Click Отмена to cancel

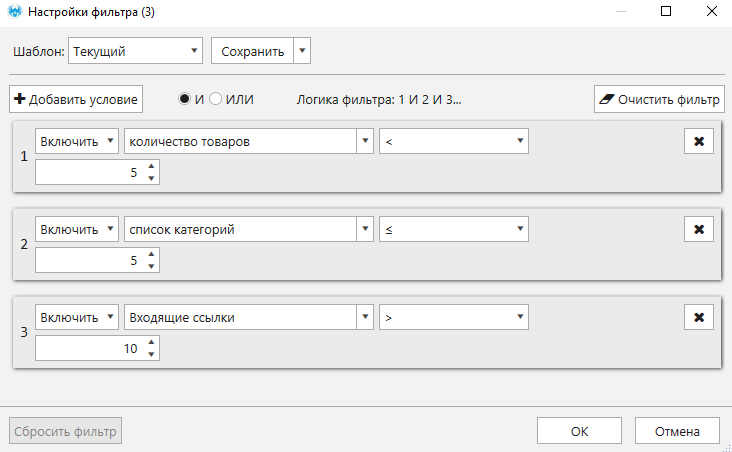click(677, 431)
